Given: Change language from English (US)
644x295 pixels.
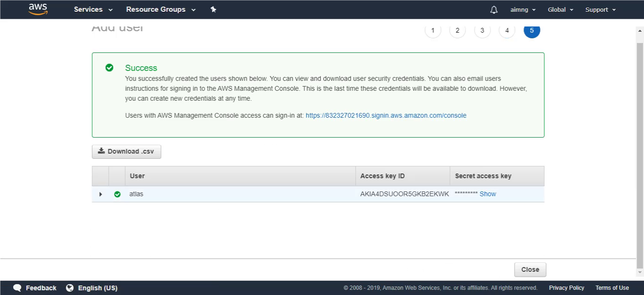Looking at the screenshot, I should [x=98, y=288].
